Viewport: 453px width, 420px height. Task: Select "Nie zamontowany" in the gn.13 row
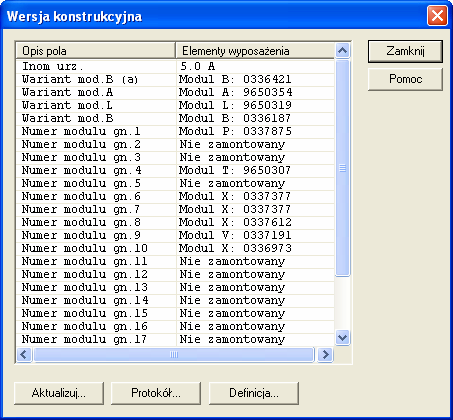tap(255, 287)
